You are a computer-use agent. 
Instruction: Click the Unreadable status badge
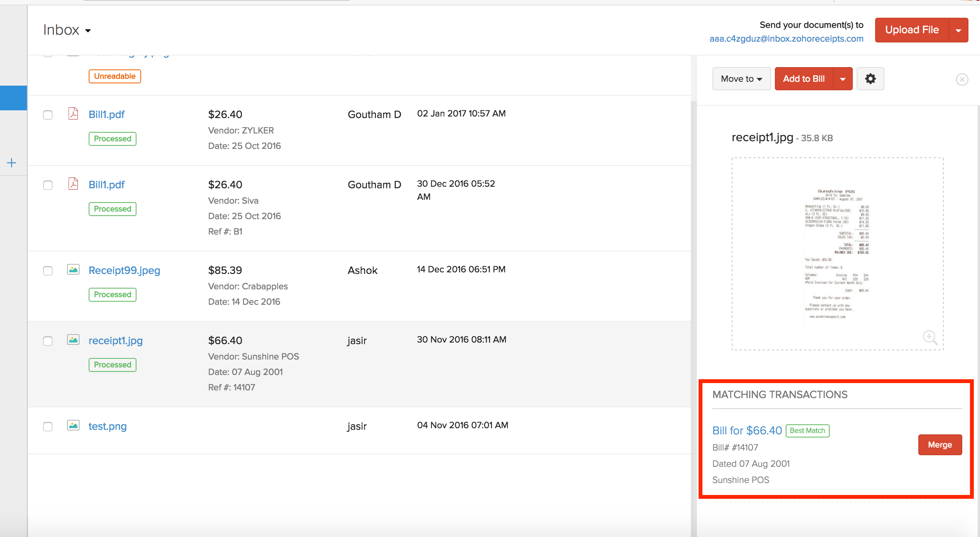pos(114,76)
